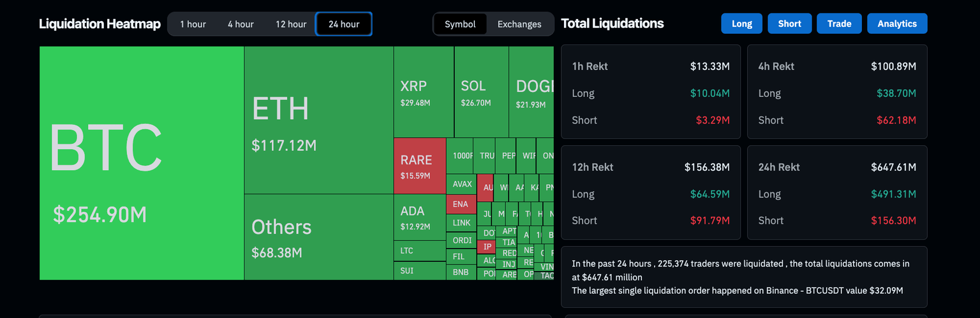Click the 12h Rekt total $156.38M
This screenshot has width=980, height=318.
tap(707, 167)
